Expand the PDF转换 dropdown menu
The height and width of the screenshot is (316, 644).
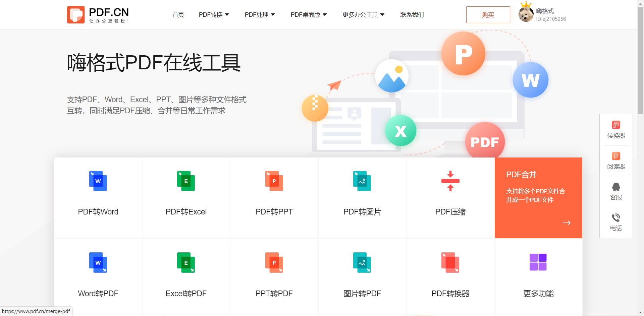[214, 15]
